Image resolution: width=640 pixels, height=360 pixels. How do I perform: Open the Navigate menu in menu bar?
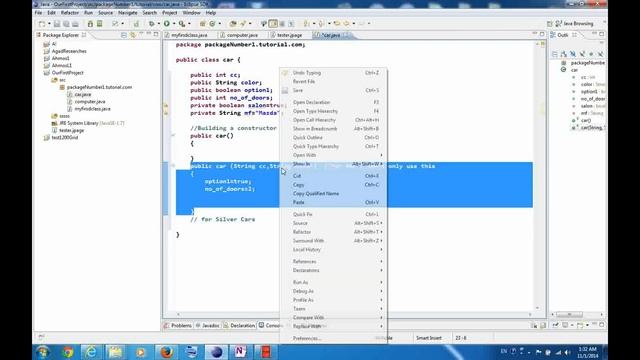click(128, 13)
